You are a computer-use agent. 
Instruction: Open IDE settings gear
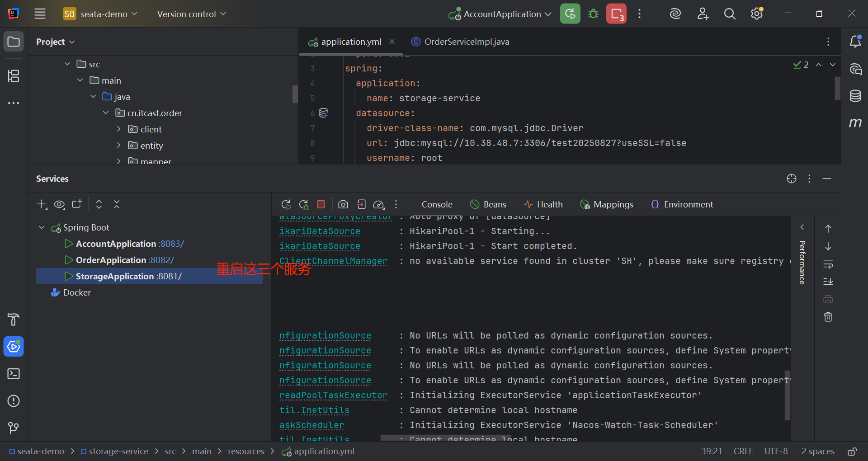point(757,14)
